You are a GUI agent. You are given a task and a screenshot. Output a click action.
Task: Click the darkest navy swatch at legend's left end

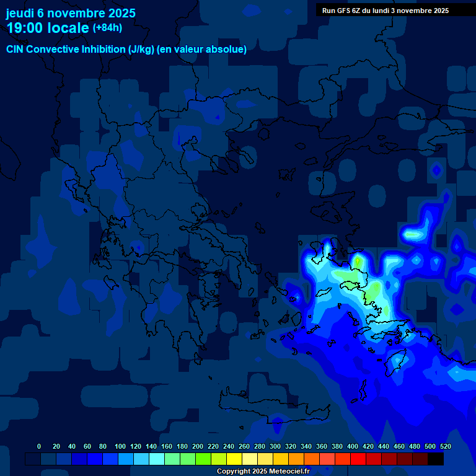coord(33,459)
